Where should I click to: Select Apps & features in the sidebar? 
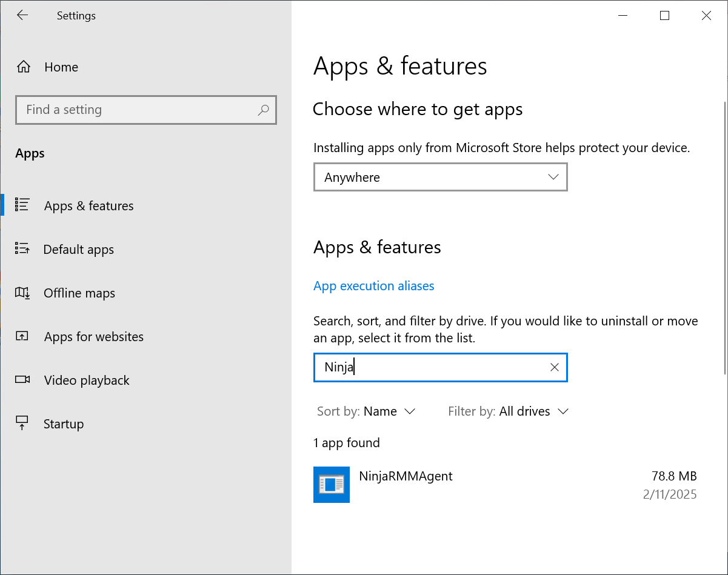pos(145,205)
